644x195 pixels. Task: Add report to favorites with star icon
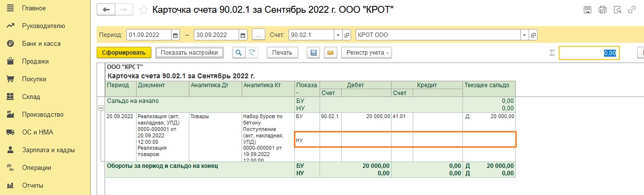(143, 10)
